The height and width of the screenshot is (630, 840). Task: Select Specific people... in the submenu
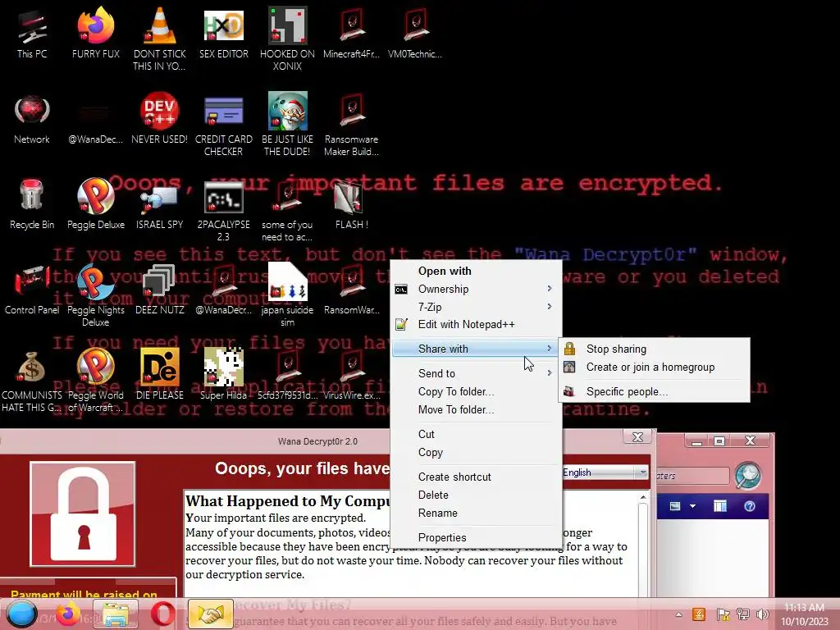pyautogui.click(x=654, y=391)
